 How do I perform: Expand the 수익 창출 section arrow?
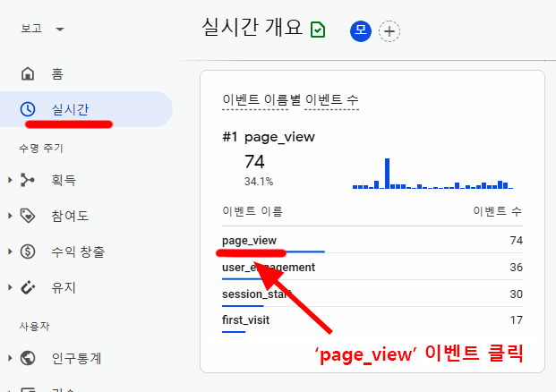10,251
